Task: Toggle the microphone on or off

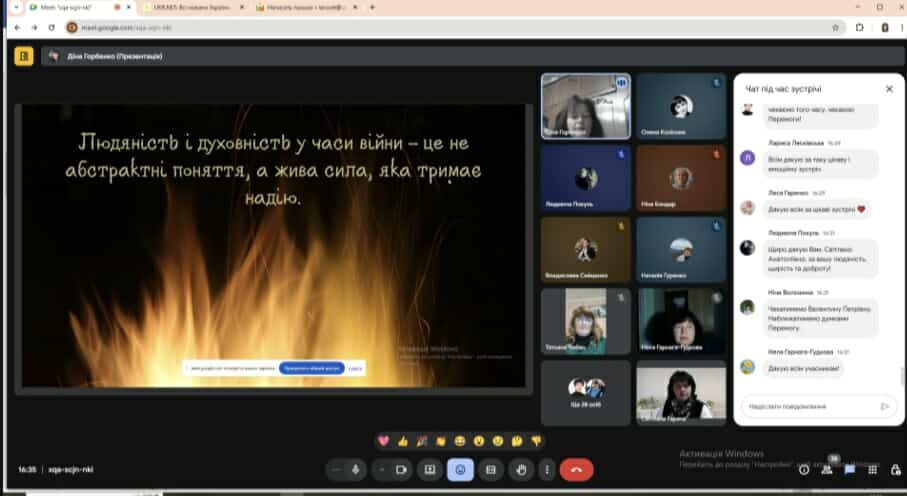Action: [356, 469]
